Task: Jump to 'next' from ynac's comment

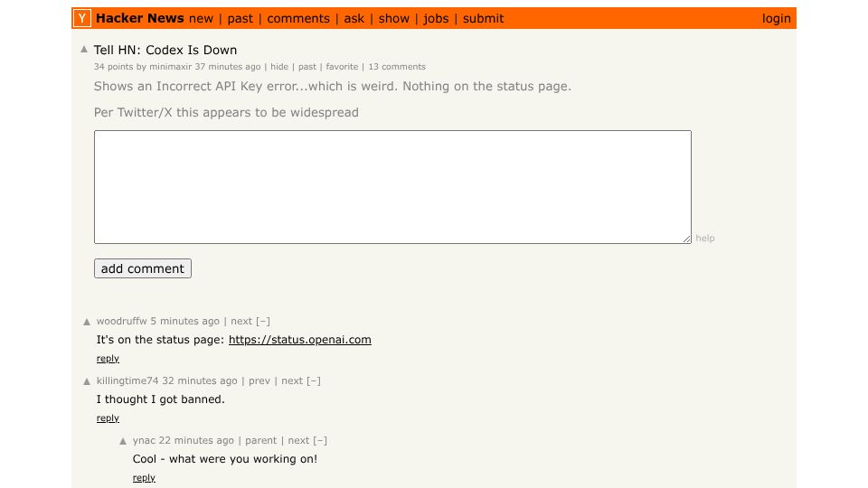Action: tap(298, 440)
